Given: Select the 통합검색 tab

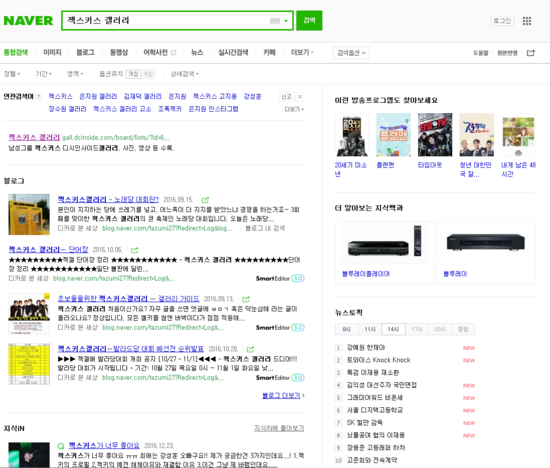Looking at the screenshot, I should [15, 53].
